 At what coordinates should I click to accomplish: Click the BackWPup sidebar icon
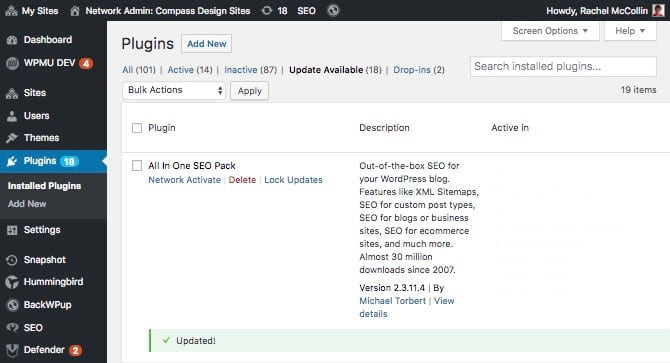pyautogui.click(x=12, y=305)
